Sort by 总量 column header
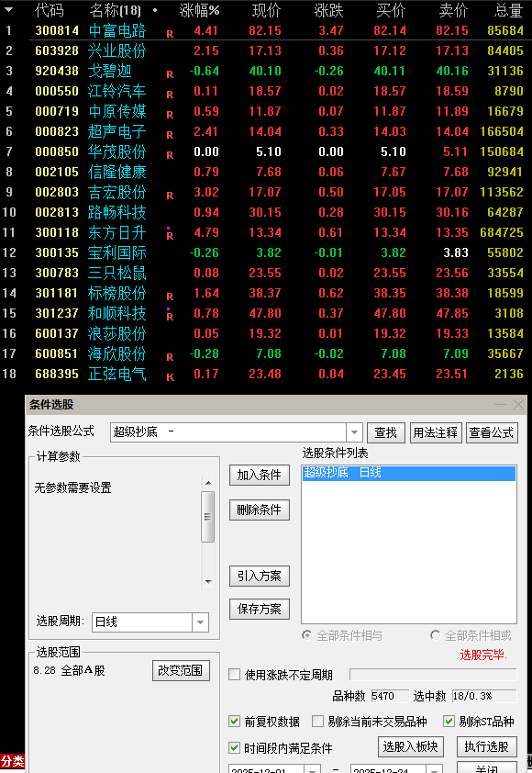 point(508,10)
